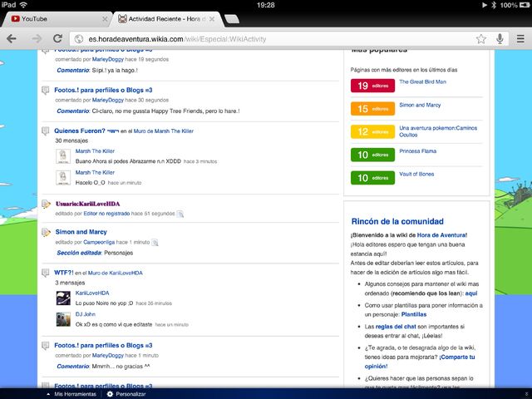Screen dimensions: 532x399
Task: Open Simon and Marcy activity link
Action: click(x=81, y=232)
